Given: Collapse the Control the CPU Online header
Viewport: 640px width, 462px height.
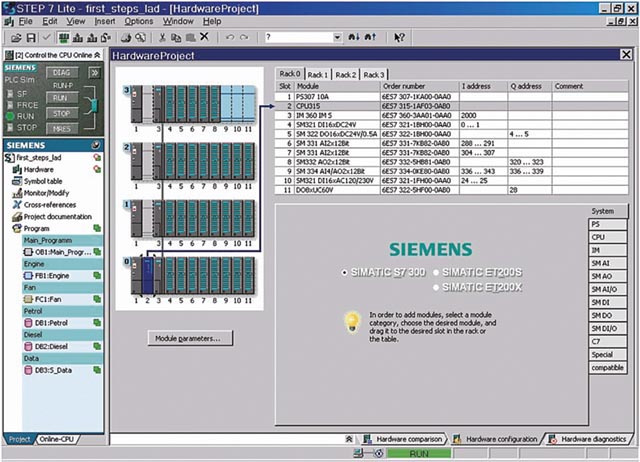Looking at the screenshot, I should click(98, 55).
